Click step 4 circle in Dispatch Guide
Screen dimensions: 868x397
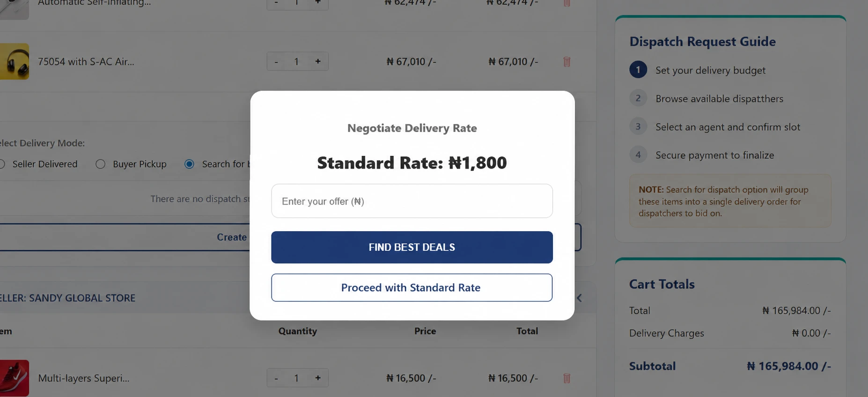coord(638,154)
